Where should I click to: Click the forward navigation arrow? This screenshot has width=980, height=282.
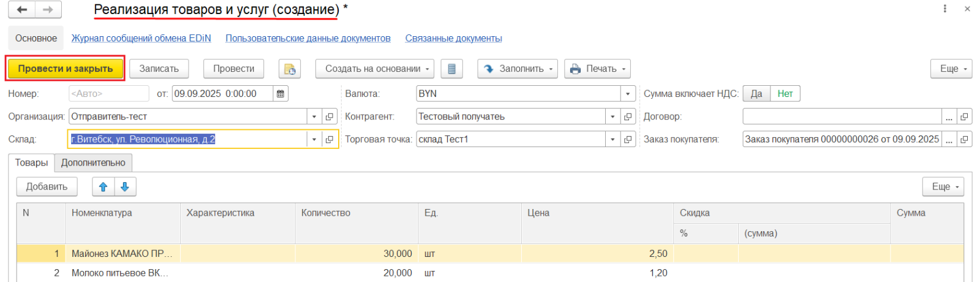pyautogui.click(x=48, y=10)
